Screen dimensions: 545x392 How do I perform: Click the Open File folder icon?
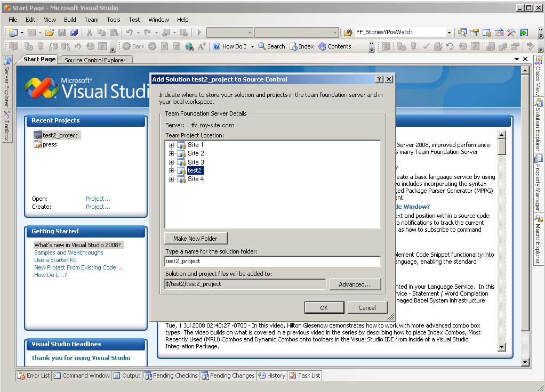50,32
